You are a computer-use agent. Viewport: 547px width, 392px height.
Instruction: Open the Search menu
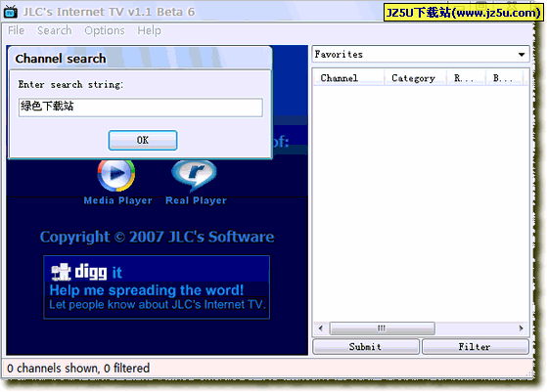click(55, 30)
